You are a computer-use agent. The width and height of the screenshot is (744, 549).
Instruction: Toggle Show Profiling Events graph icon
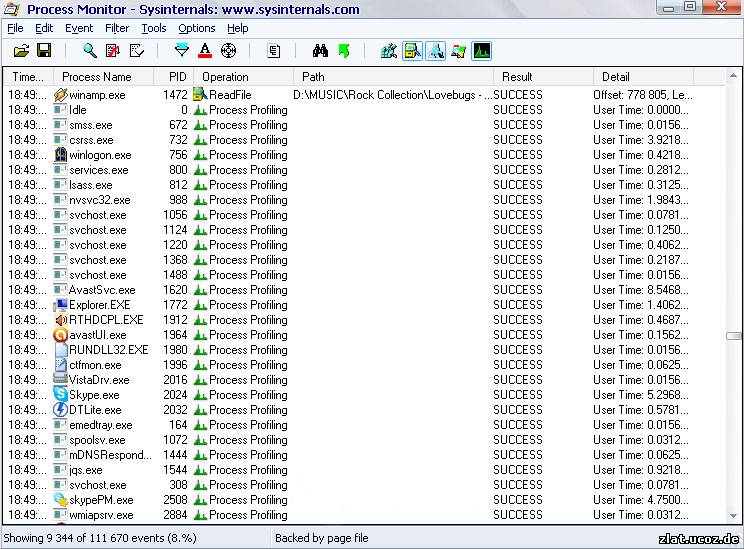pos(482,51)
